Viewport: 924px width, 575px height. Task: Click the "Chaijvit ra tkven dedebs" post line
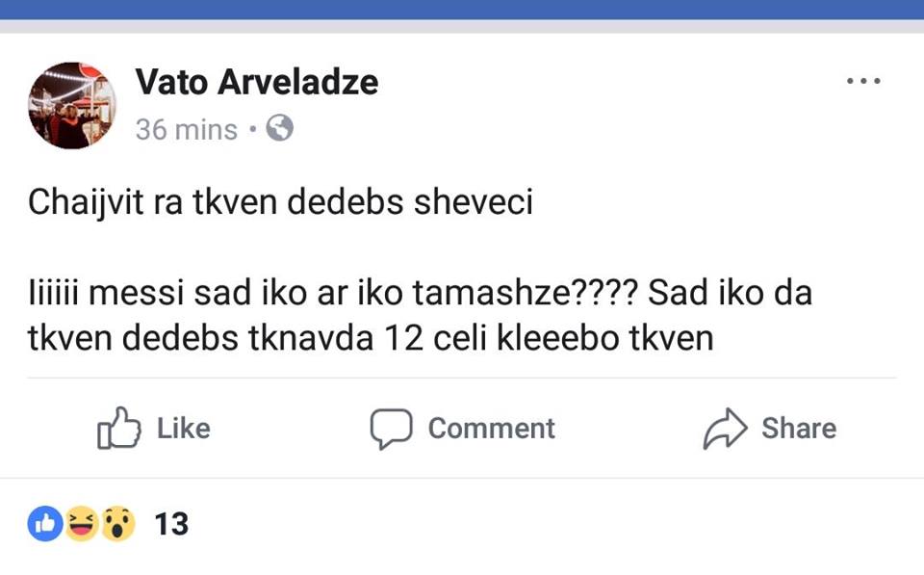pyautogui.click(x=280, y=203)
